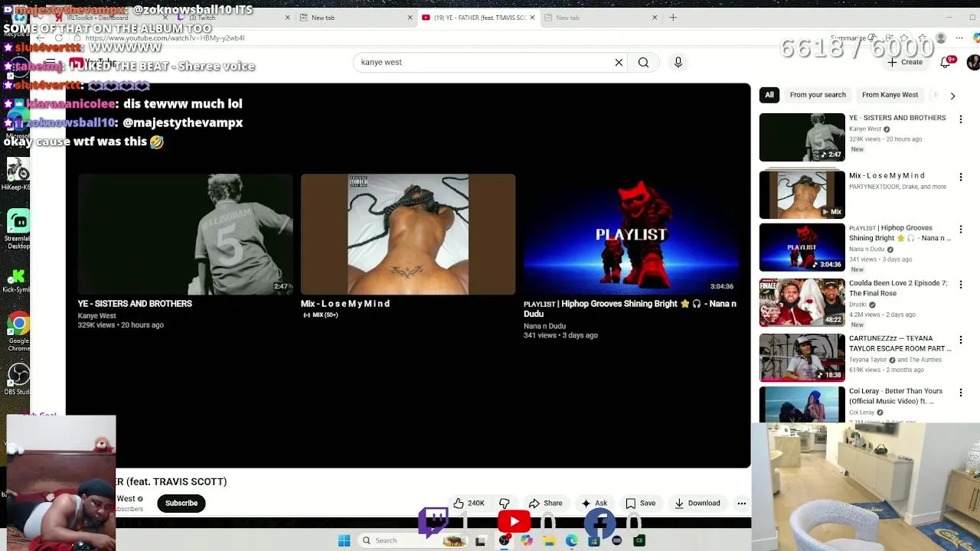Open Microsoft Store taskbar icon
This screenshot has width=980, height=551.
tap(594, 541)
